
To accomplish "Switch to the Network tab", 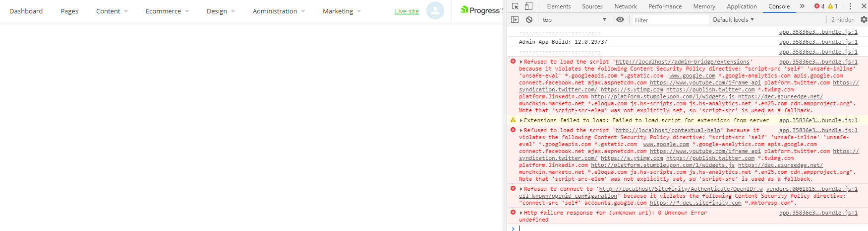I will coord(626,6).
